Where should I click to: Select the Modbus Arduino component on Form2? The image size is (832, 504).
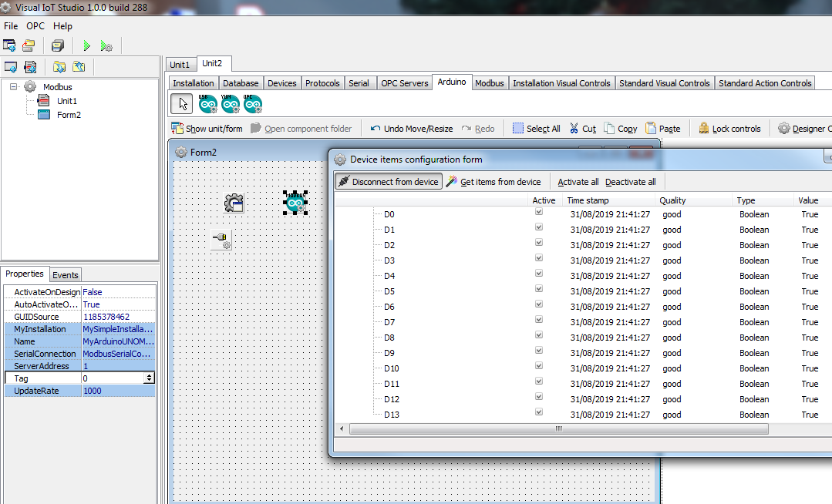click(x=295, y=203)
